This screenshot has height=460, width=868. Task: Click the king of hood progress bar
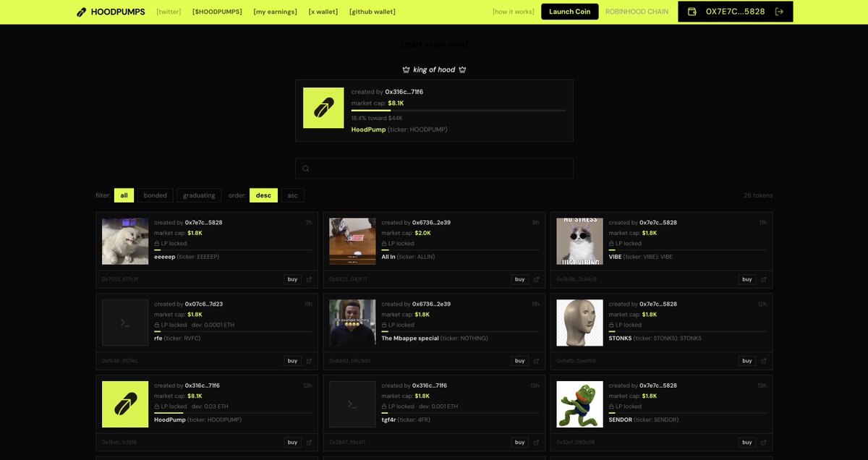[459, 111]
